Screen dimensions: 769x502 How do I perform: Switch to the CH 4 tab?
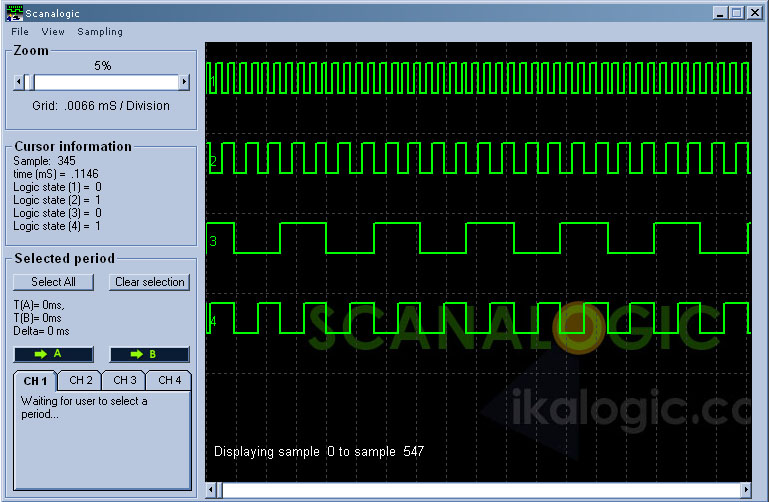tap(169, 380)
